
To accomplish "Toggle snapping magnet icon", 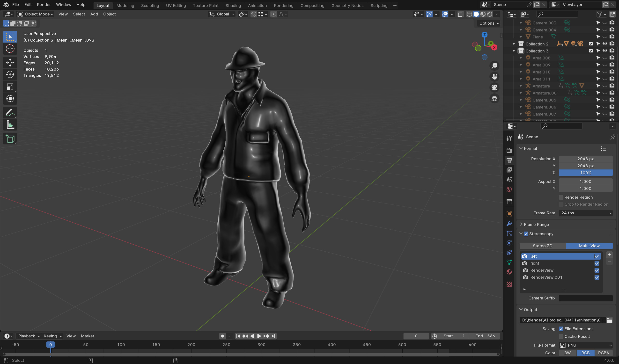I will (254, 14).
